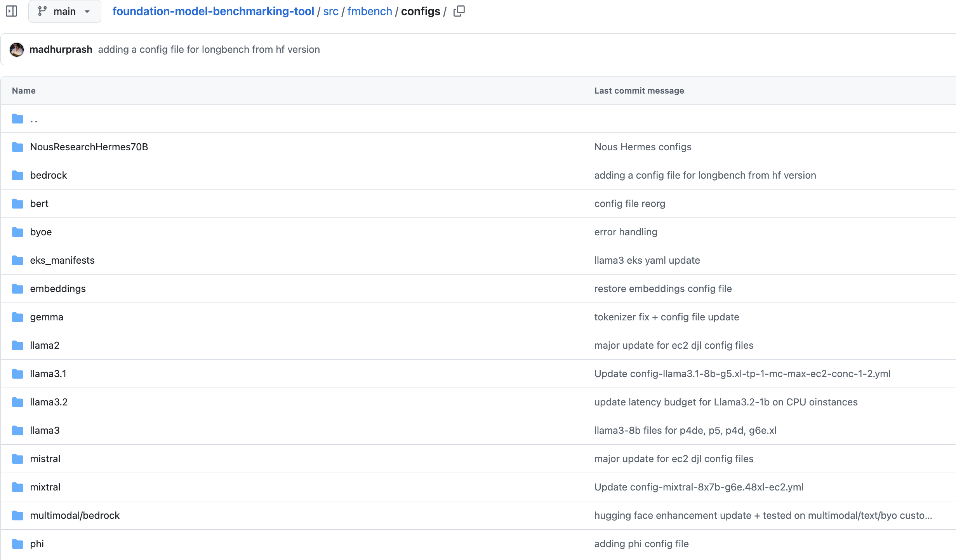Open llama3.1 row's Update config commit message

point(742,374)
